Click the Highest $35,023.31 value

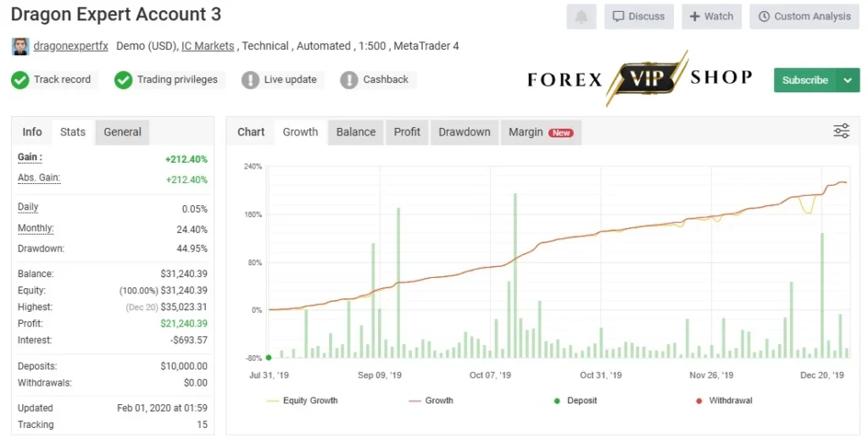tap(184, 307)
